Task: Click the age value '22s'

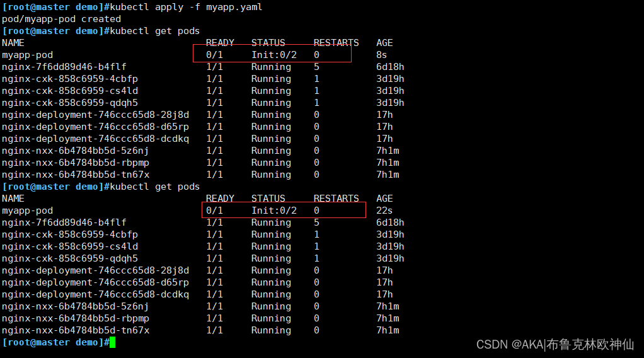Action: point(384,211)
